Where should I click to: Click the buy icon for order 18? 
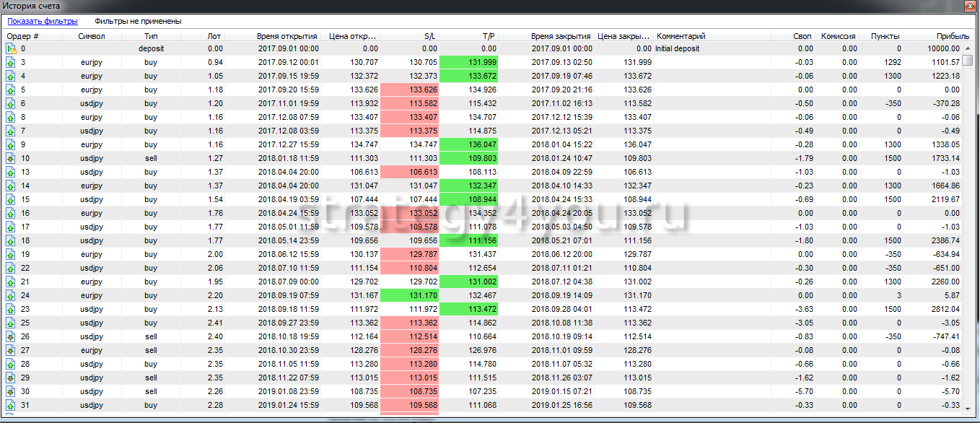coord(11,240)
